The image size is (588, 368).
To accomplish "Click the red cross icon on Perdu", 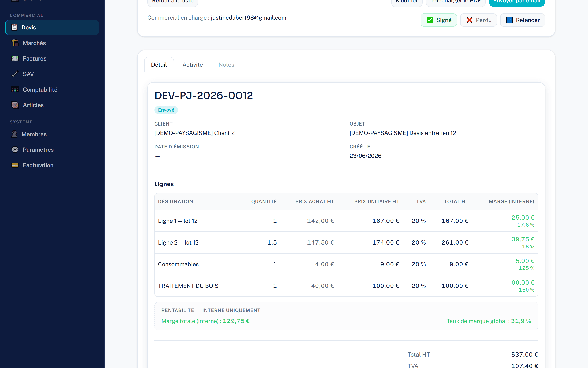I will pos(469,20).
